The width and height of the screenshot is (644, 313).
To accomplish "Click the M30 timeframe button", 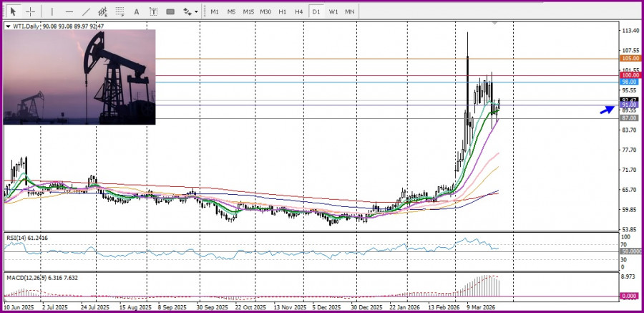I will 265,11.
